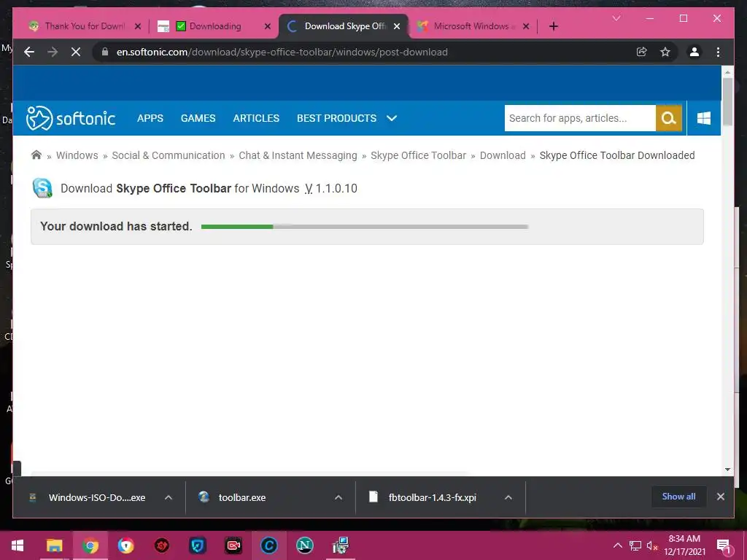
Task: Open the toolbar.exe download
Action: [x=242, y=497]
